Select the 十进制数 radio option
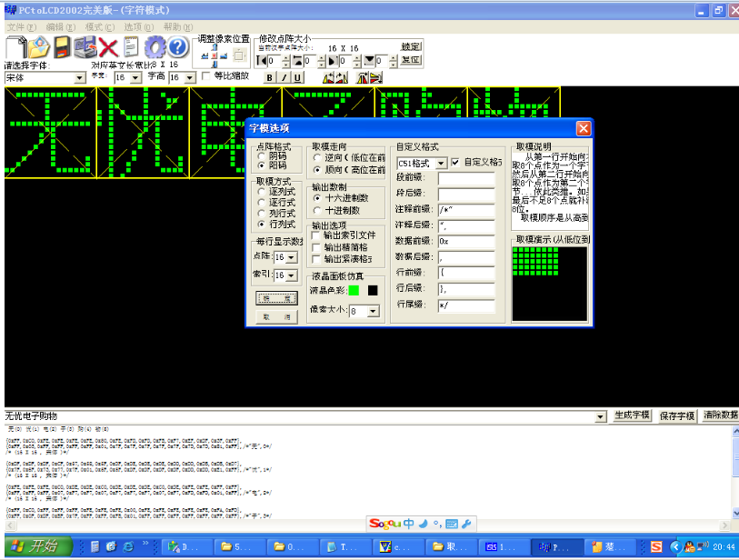 (x=317, y=210)
